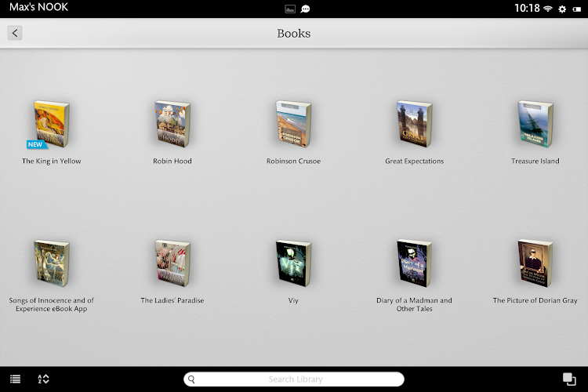Open the Great Expectations book cover
Image resolution: width=588 pixels, height=392 pixels.
coord(415,124)
